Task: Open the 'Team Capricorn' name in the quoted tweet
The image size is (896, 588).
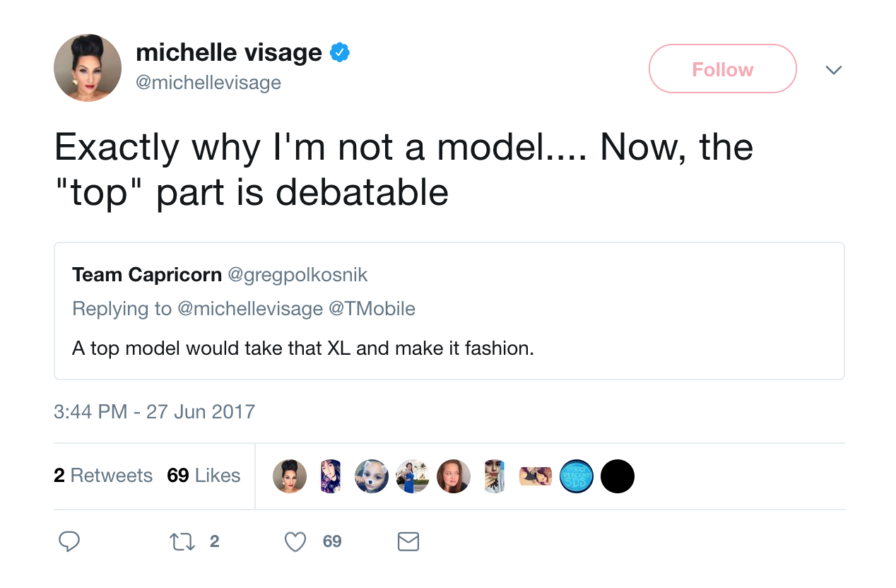Action: (147, 274)
